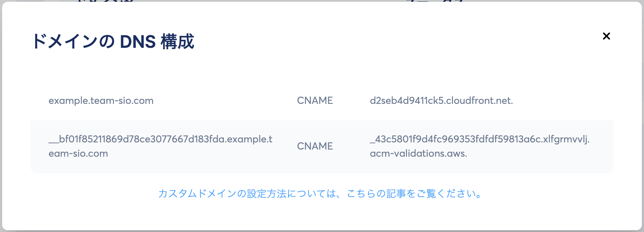Click カスタムドメイン at the link's start
Viewport: 644px width, 232px height.
[197, 193]
